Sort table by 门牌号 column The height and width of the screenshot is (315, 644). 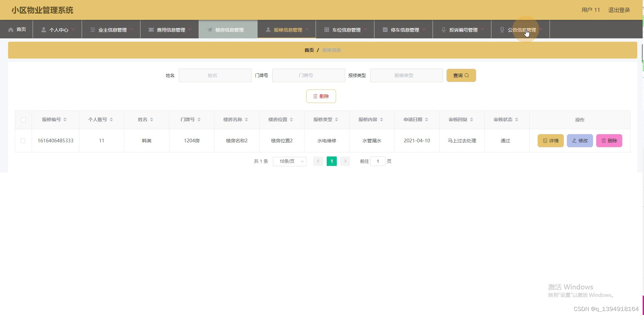(199, 119)
